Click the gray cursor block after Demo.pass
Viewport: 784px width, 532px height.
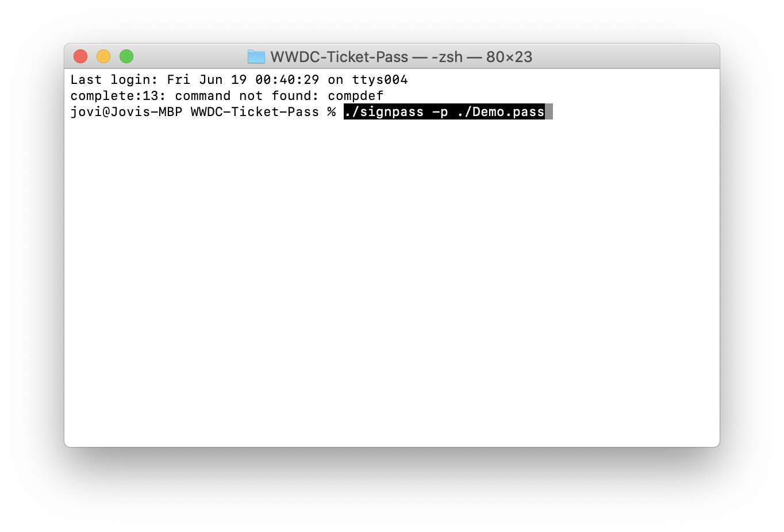[x=549, y=111]
